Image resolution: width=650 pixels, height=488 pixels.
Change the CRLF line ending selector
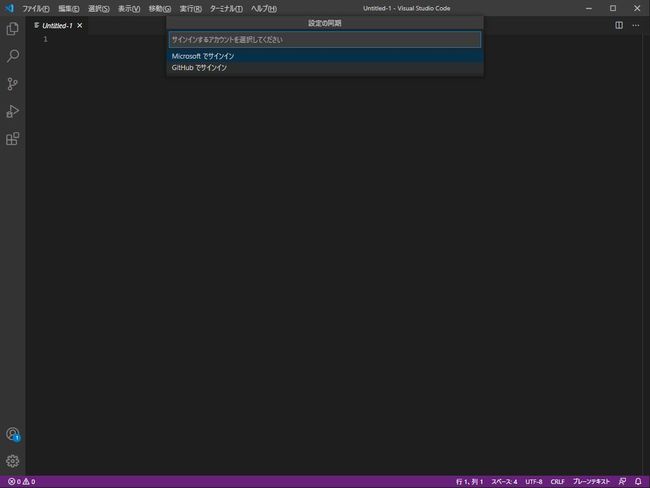[557, 482]
